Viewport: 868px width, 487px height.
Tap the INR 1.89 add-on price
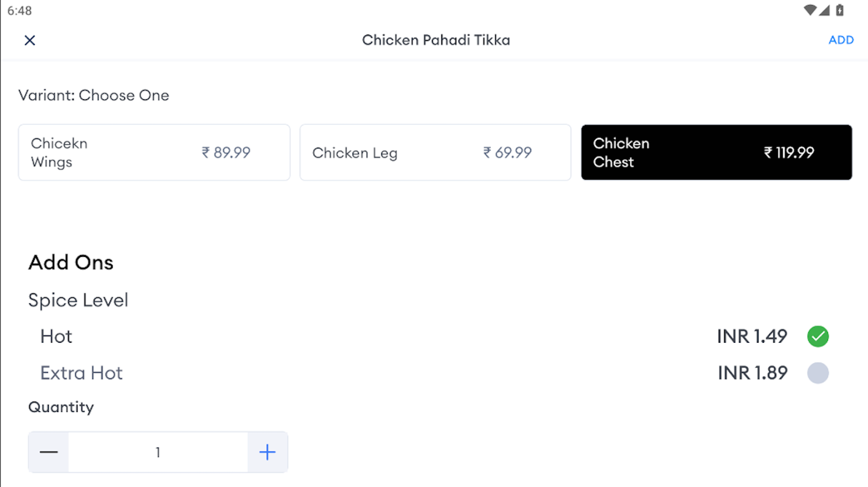[x=752, y=373]
